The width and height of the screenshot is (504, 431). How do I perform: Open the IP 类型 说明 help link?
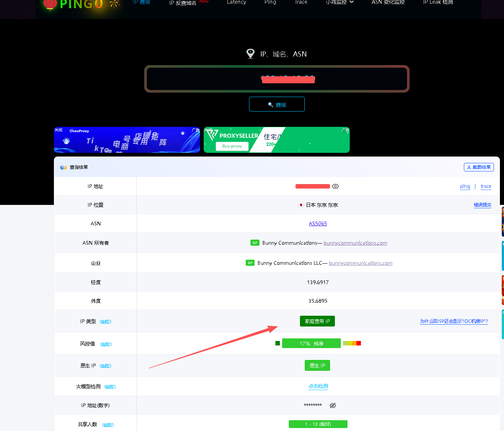click(106, 322)
